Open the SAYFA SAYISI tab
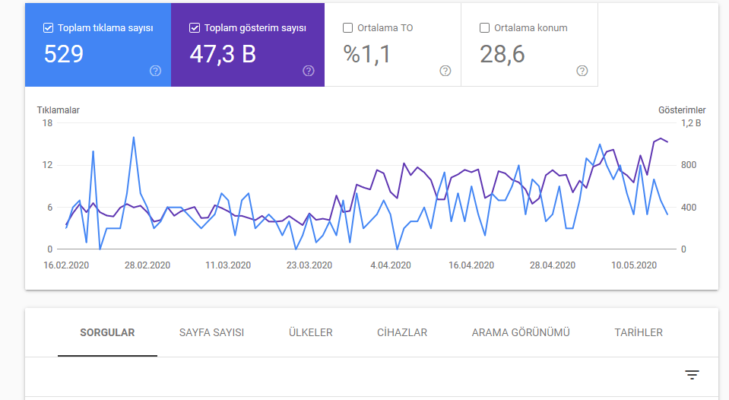 212,332
